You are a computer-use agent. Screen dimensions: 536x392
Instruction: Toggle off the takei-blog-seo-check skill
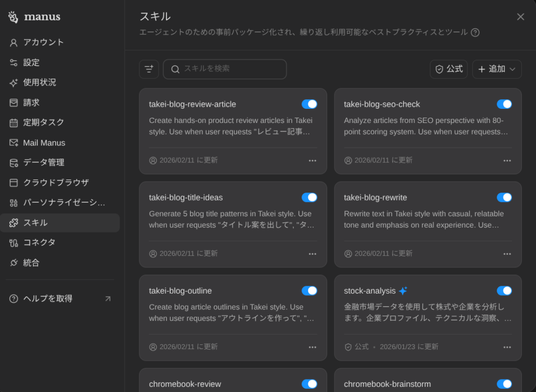pyautogui.click(x=504, y=104)
